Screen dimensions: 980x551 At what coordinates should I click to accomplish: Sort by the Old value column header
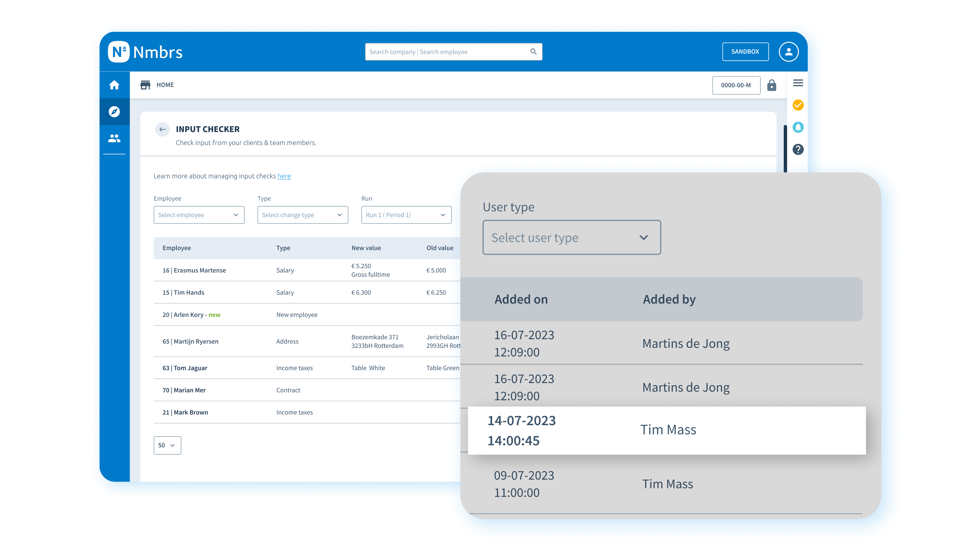pos(440,248)
